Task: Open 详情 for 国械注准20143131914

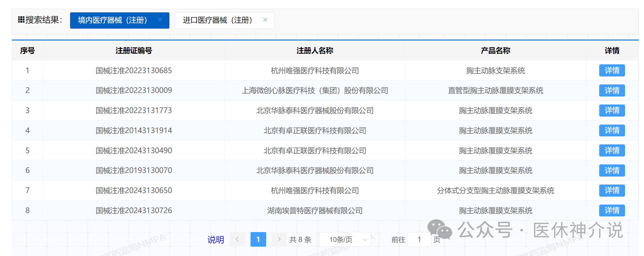Action: coord(612,130)
